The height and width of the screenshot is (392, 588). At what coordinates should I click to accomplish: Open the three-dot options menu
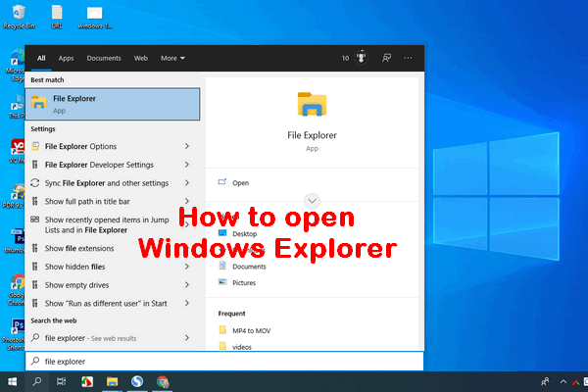click(x=408, y=58)
